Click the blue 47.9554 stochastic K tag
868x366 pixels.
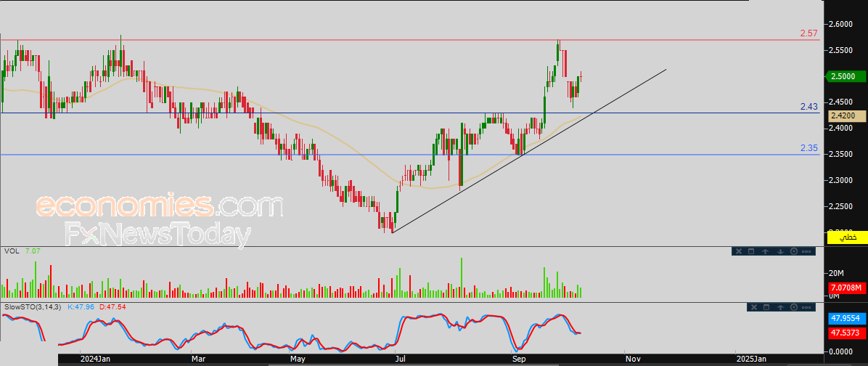click(x=848, y=319)
